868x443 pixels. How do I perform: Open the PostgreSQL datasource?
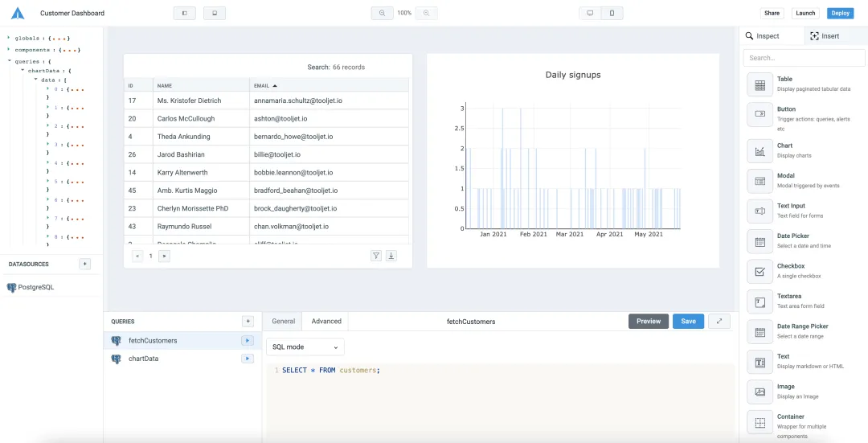tap(31, 287)
